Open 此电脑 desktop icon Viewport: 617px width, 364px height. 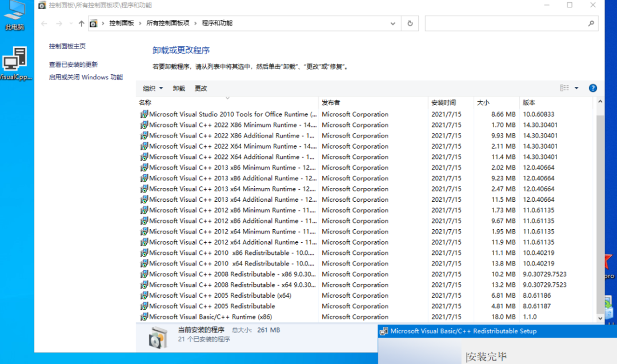coord(14,14)
